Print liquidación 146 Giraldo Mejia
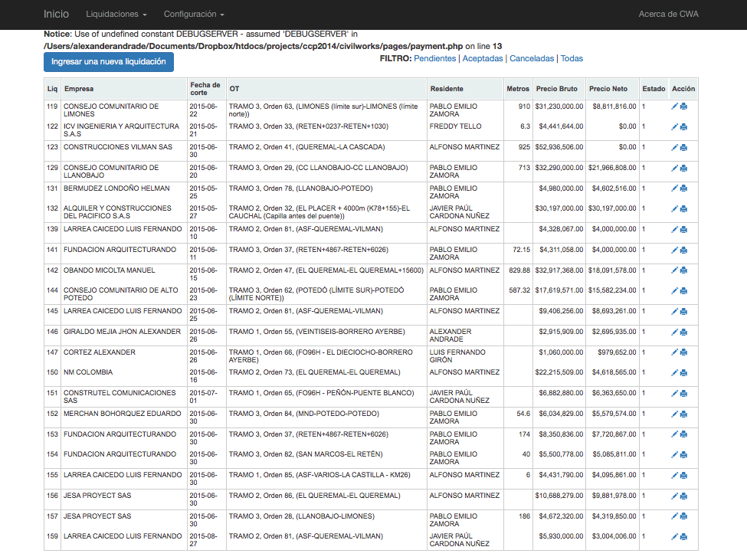This screenshot has width=747, height=560. click(683, 332)
